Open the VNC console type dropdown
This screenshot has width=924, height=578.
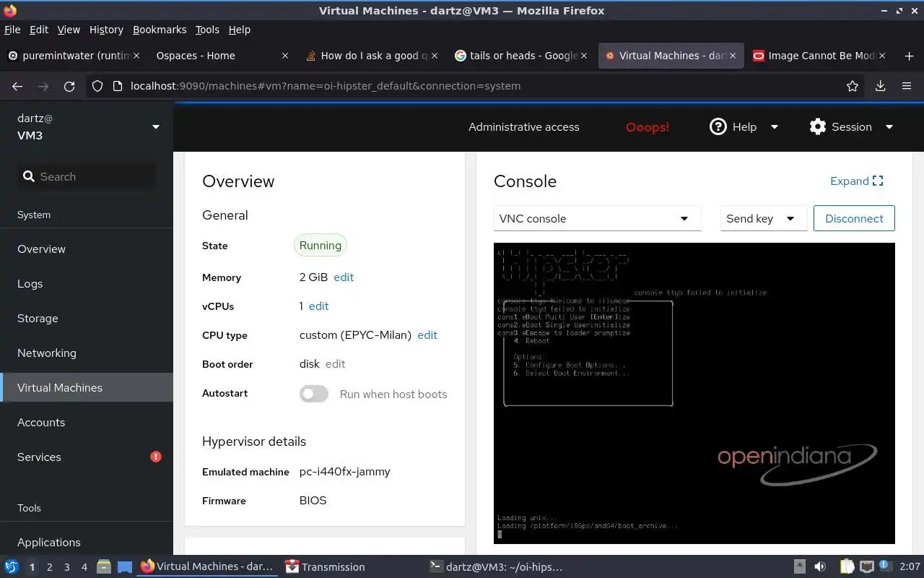(x=597, y=218)
